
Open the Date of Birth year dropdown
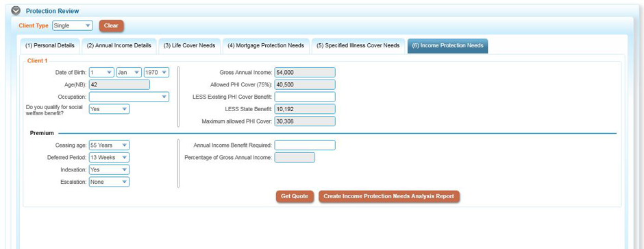point(156,72)
